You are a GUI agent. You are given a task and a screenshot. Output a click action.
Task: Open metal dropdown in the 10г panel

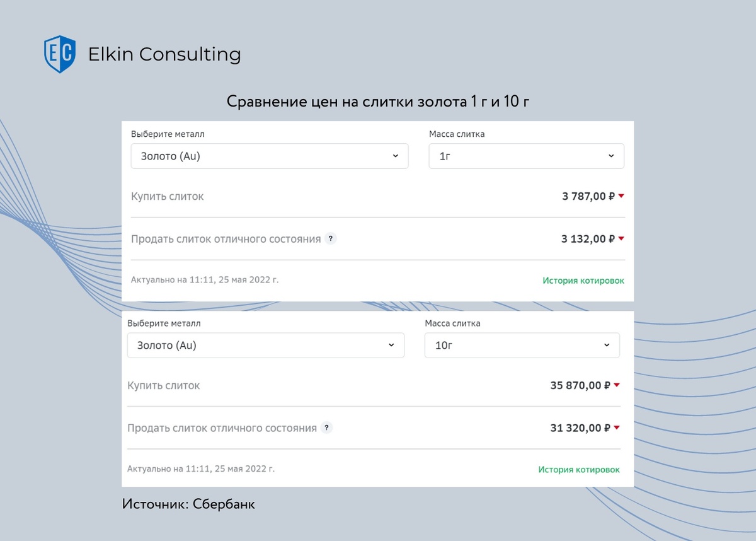pyautogui.click(x=266, y=346)
